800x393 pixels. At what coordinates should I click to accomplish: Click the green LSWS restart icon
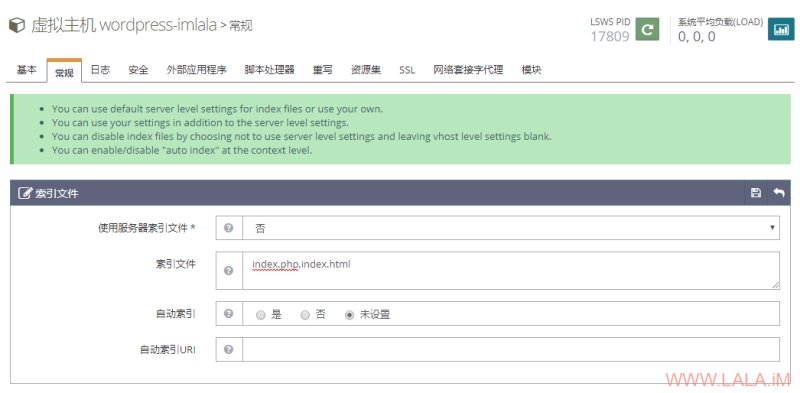pyautogui.click(x=647, y=29)
